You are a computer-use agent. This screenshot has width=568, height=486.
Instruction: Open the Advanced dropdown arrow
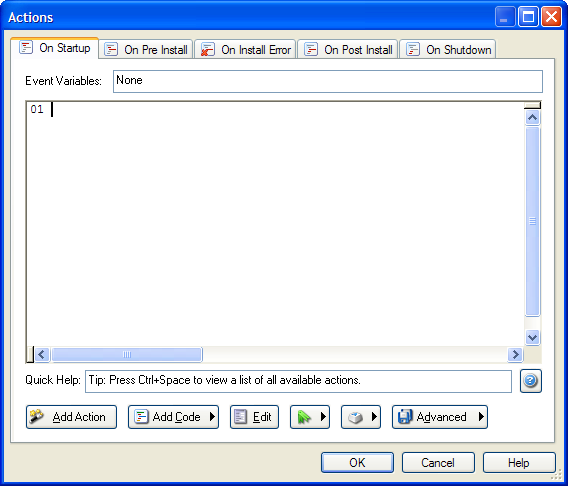point(481,417)
